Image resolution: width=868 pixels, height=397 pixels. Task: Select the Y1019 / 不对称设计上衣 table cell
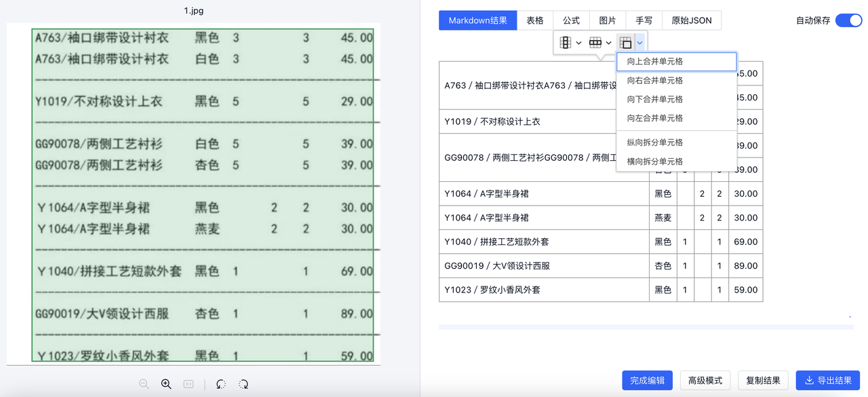544,121
